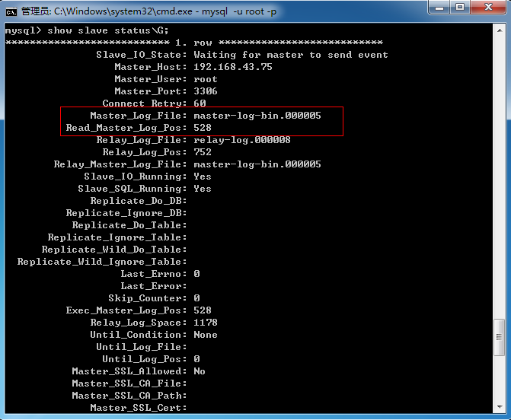This screenshot has width=511, height=420.
Task: Click the Read_Master_Log_Pos value 528
Action: pos(203,128)
